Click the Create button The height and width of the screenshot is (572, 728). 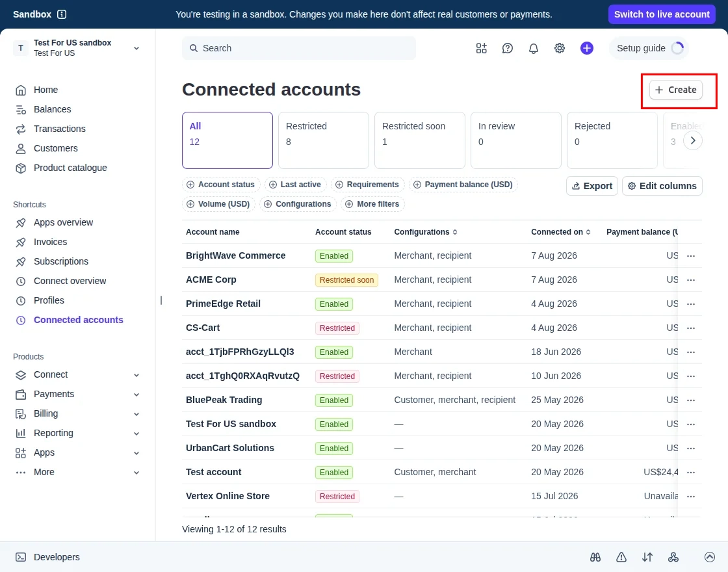click(x=675, y=90)
